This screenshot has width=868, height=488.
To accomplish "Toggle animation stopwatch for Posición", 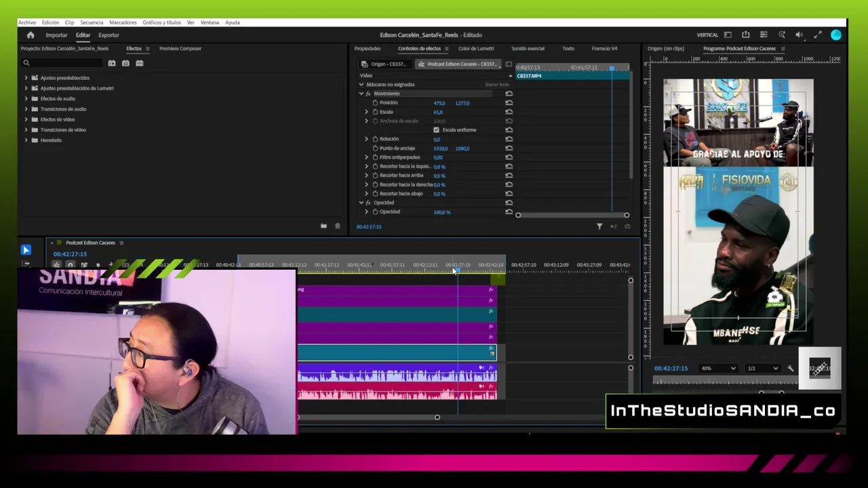I will click(x=375, y=103).
